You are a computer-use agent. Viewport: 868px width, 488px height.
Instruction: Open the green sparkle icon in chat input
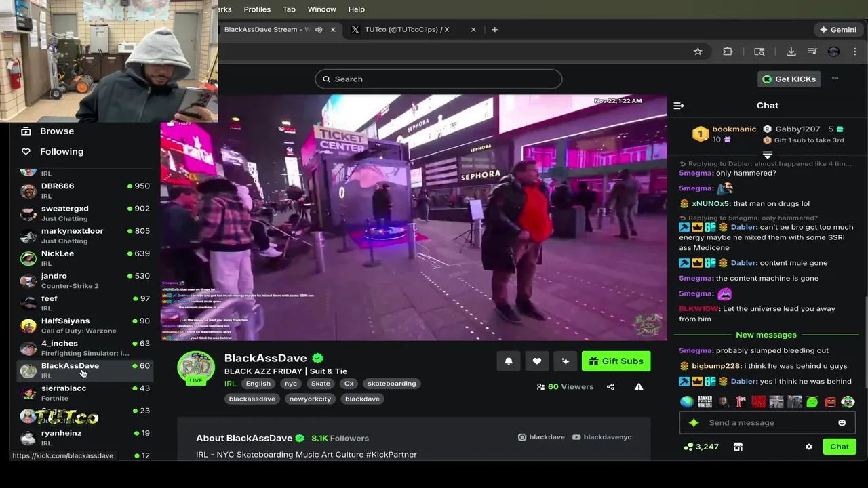(694, 423)
